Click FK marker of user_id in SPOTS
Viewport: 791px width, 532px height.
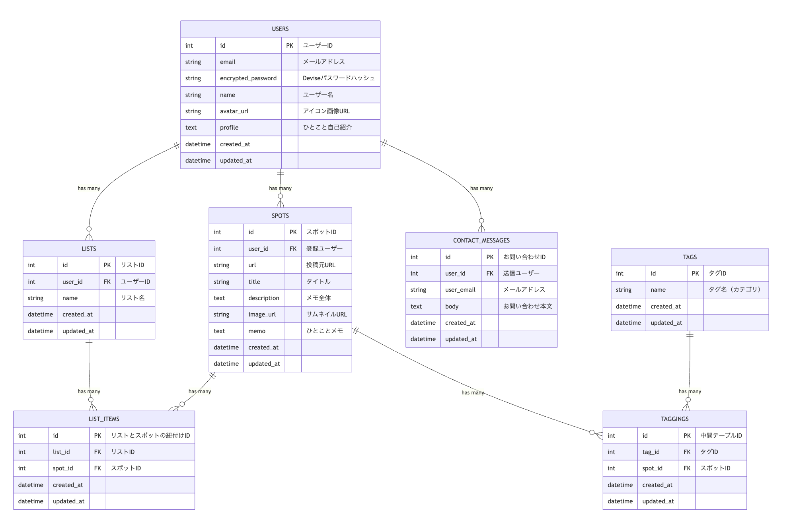point(293,249)
